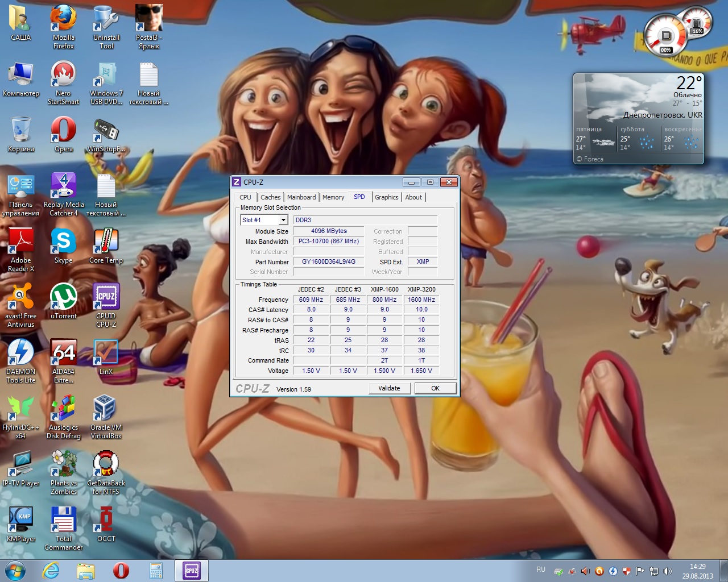
Task: Open the IP-TV Player shortcut
Action: 21,468
